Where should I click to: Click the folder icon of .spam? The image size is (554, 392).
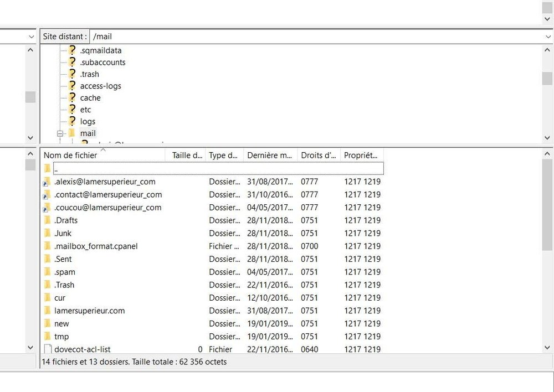click(x=47, y=272)
